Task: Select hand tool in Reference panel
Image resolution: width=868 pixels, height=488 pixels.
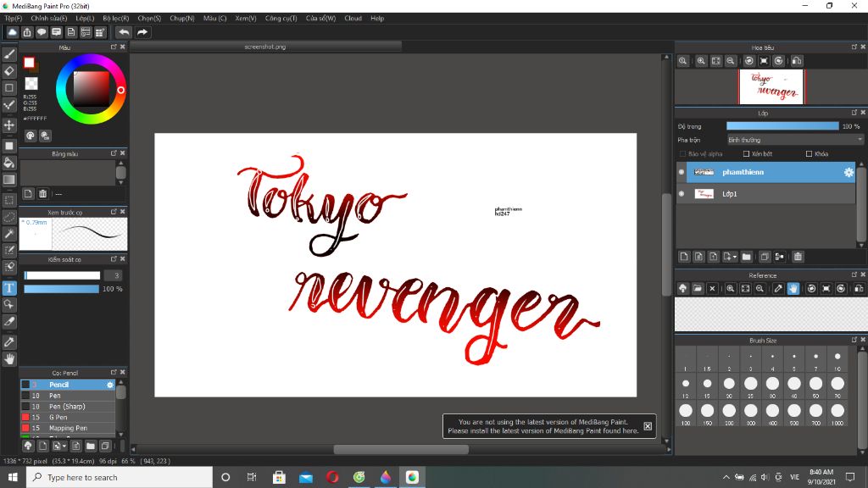Action: point(793,288)
